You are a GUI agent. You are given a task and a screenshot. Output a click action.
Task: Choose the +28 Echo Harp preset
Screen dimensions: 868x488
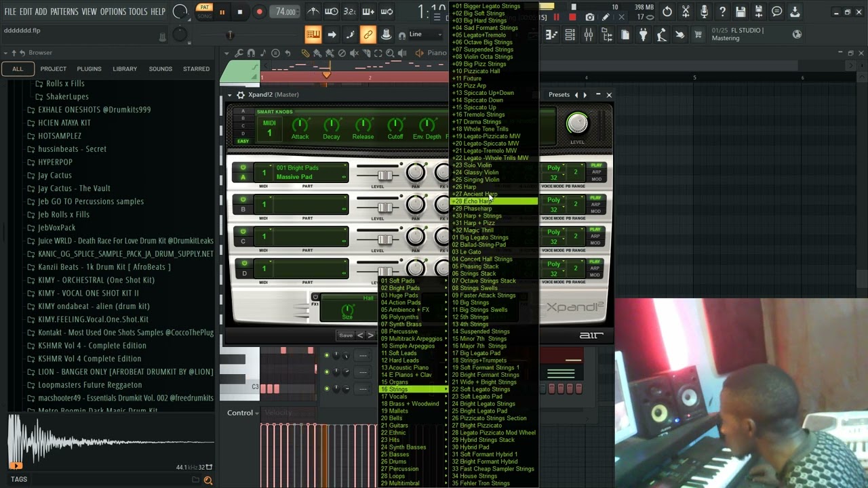point(494,201)
